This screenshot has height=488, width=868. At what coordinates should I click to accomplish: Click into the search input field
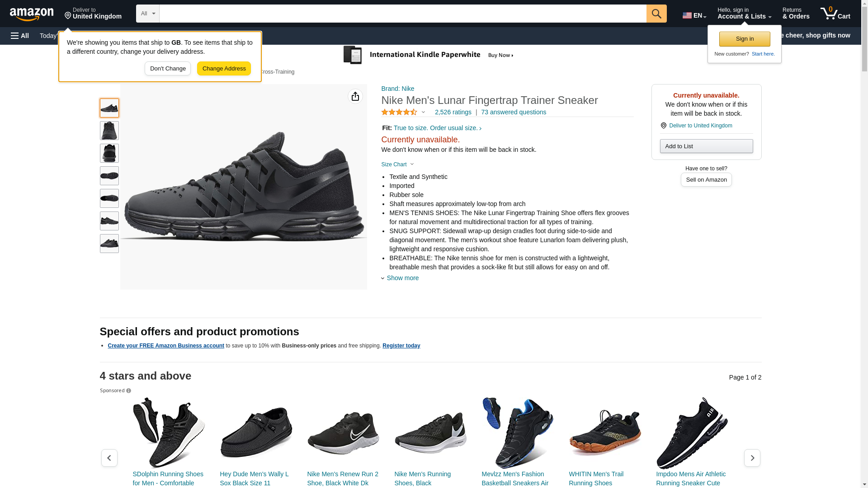point(402,14)
